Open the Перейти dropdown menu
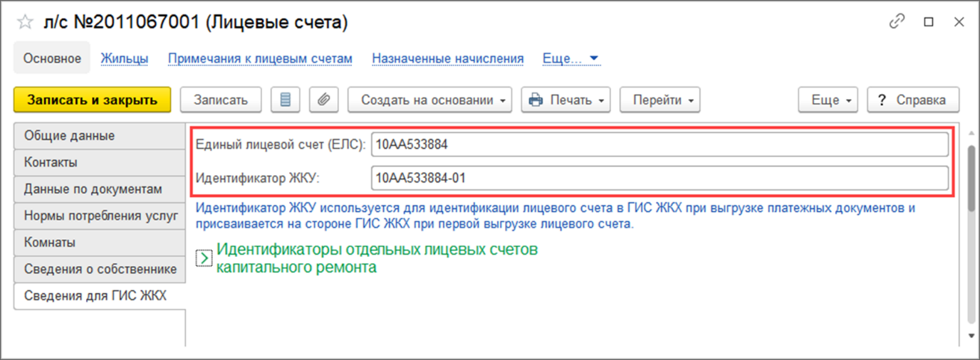 [x=660, y=100]
